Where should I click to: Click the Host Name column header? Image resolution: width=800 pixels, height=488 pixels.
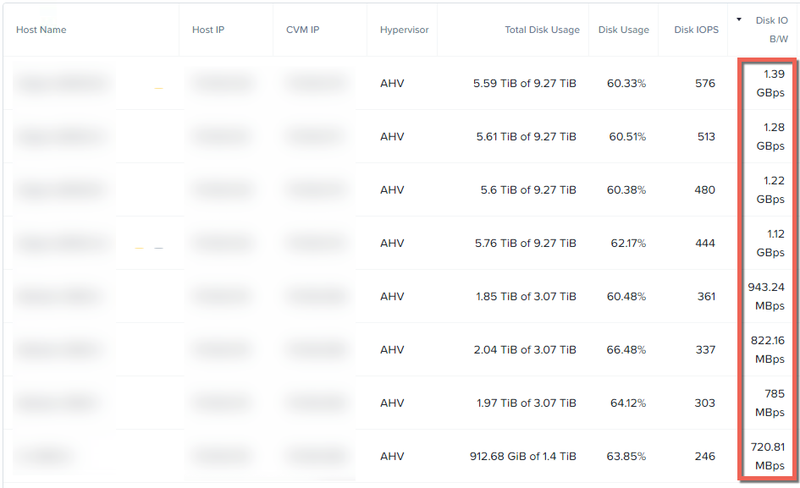(x=41, y=30)
